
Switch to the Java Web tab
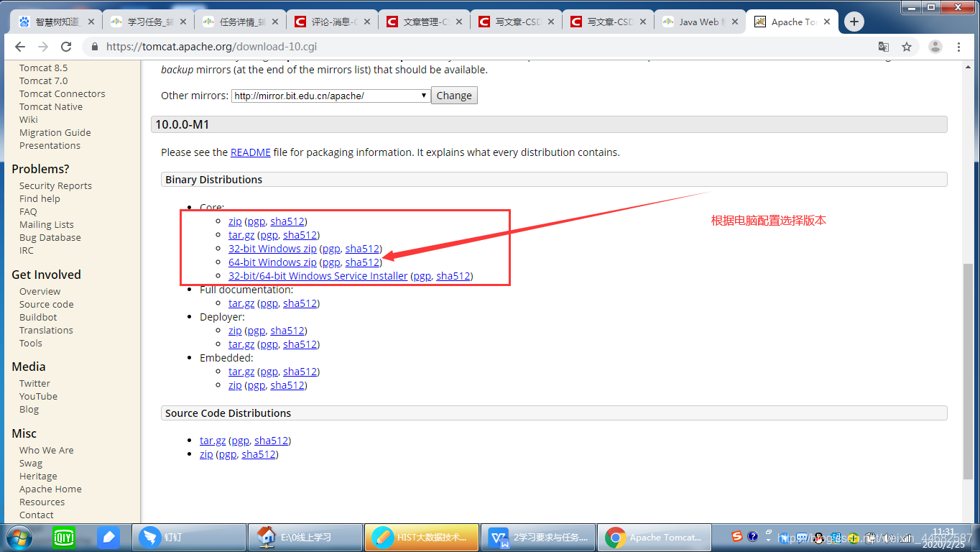(x=699, y=22)
